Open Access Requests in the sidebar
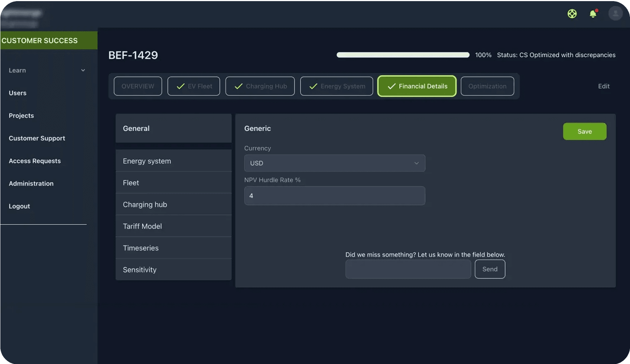Viewport: 630px width, 364px height. point(35,161)
